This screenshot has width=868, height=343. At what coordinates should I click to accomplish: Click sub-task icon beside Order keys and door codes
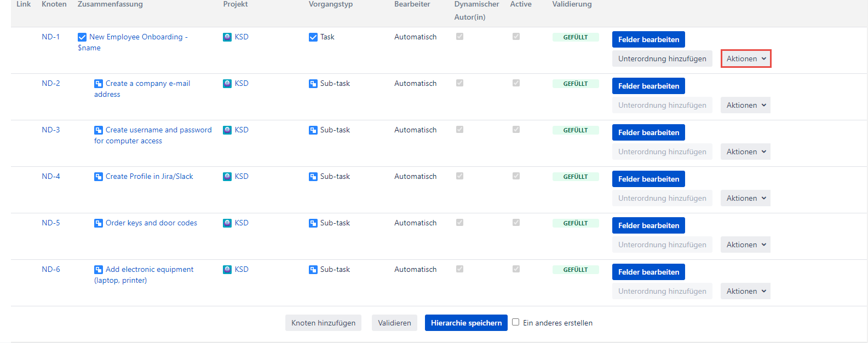(x=99, y=223)
